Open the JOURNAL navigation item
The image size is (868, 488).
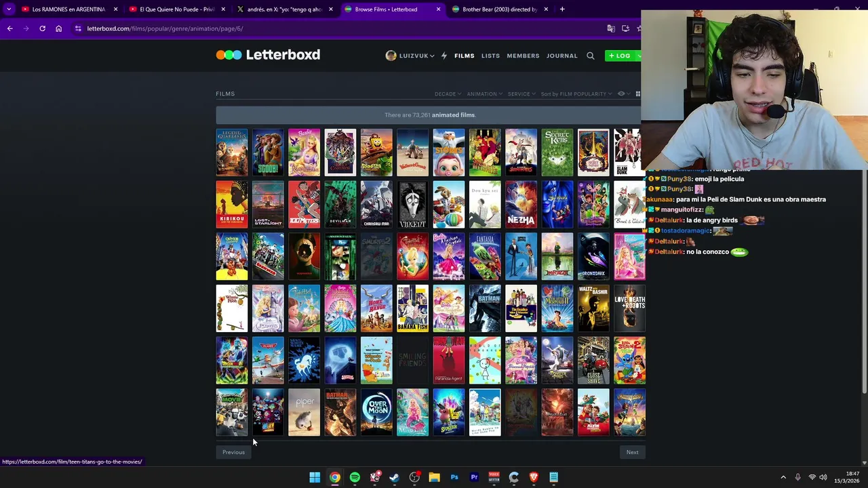pos(562,56)
